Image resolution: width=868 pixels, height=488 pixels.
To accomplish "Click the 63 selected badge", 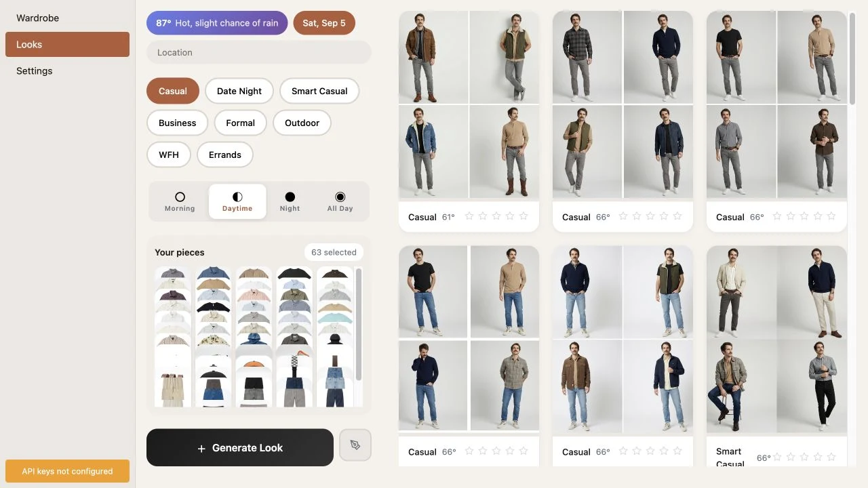I will pyautogui.click(x=334, y=252).
